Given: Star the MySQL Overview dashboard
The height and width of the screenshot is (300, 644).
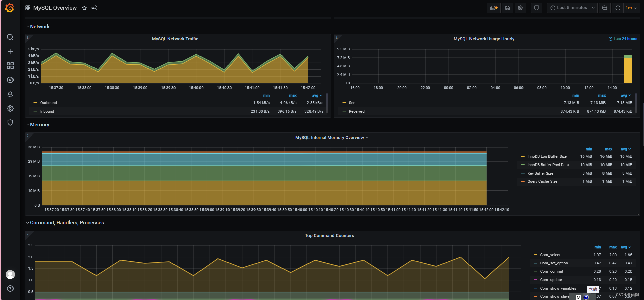Looking at the screenshot, I should [84, 8].
